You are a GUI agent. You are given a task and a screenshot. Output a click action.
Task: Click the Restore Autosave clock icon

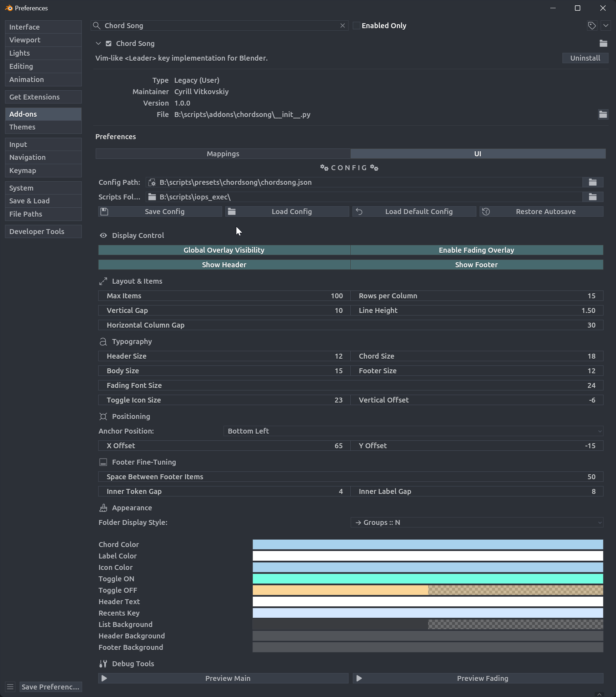click(486, 211)
